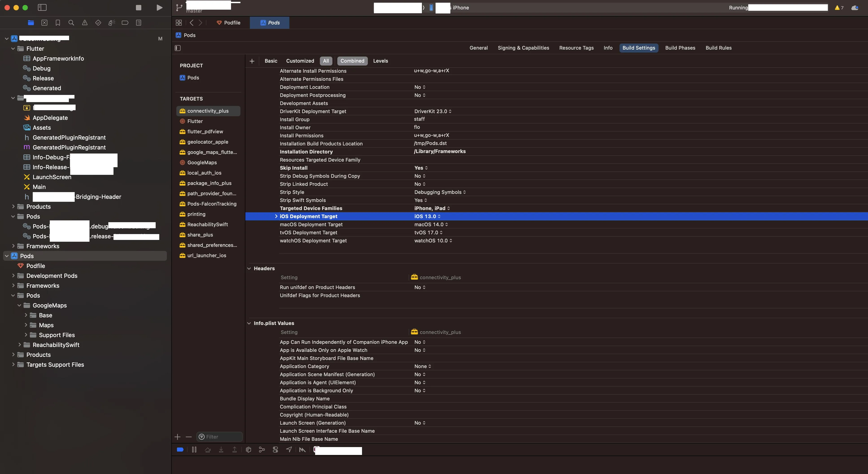
Task: Toggle the left navigator sidebar icon
Action: coord(42,7)
